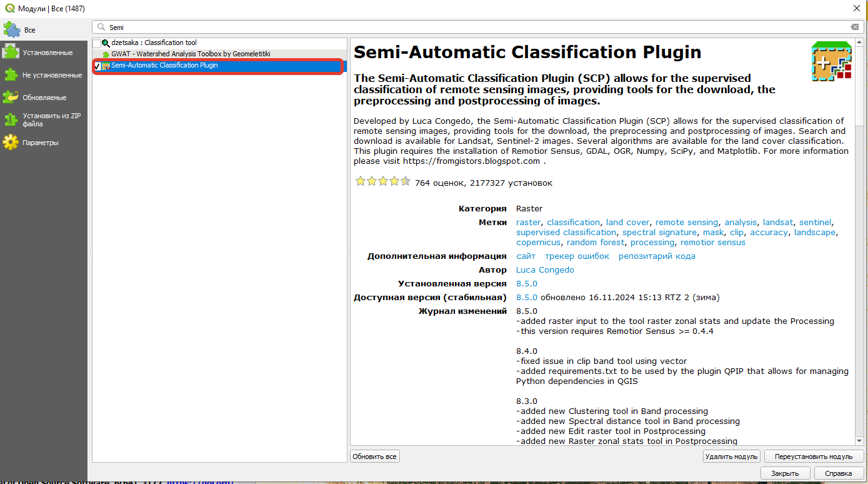Switch to Обновляемые plugins tab
This screenshot has width=868, height=484.
pos(44,98)
